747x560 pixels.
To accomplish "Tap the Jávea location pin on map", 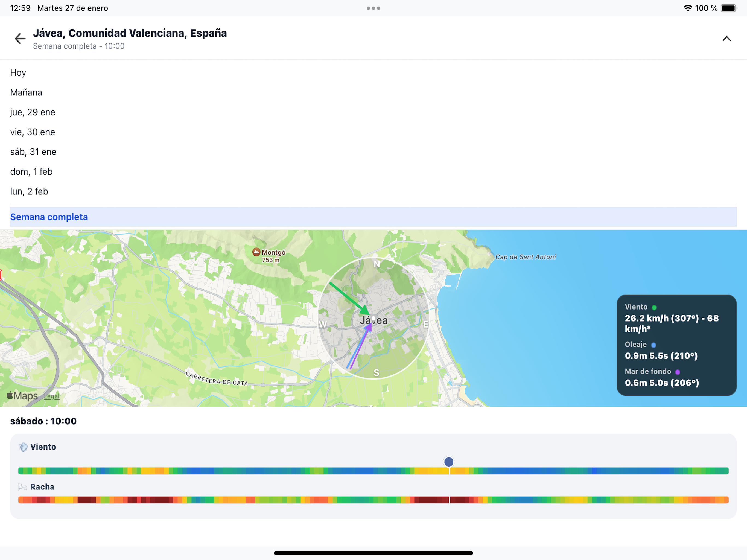I will pos(373,319).
